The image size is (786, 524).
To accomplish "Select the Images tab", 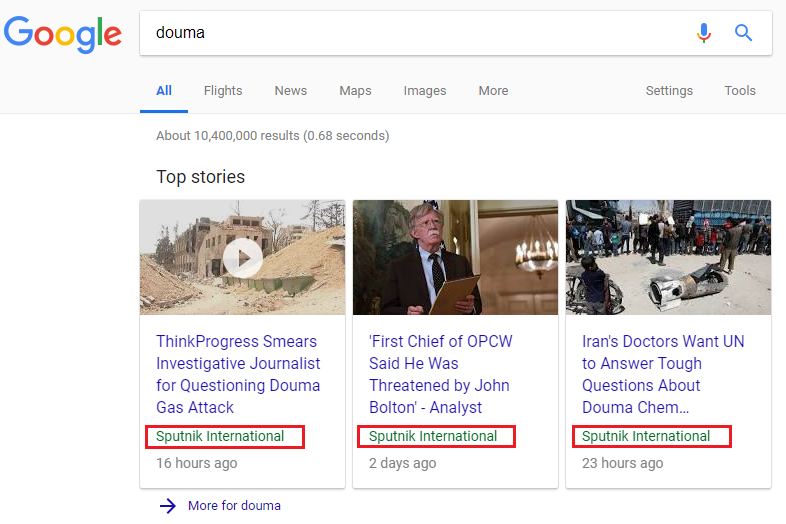I will [425, 91].
